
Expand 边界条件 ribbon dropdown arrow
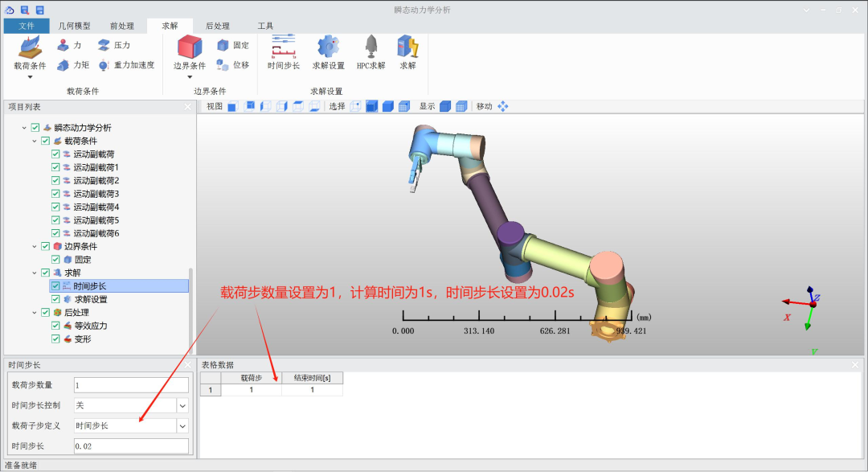pos(190,77)
